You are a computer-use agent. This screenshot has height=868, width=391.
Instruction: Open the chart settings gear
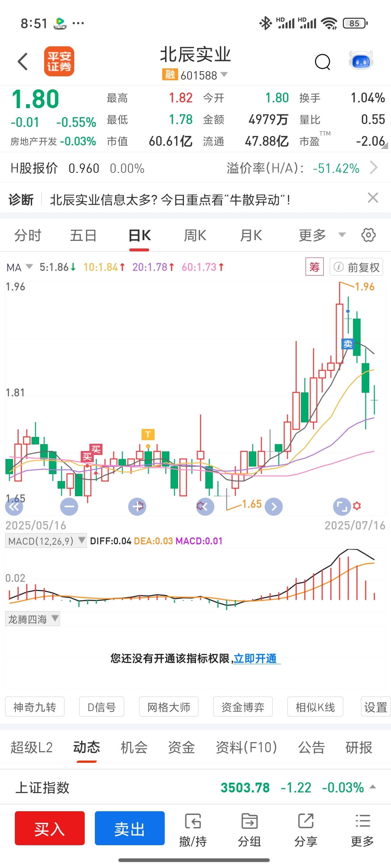pyautogui.click(x=369, y=235)
